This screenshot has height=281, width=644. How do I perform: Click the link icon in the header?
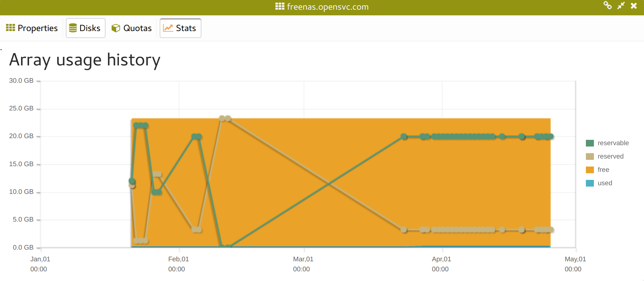607,5
